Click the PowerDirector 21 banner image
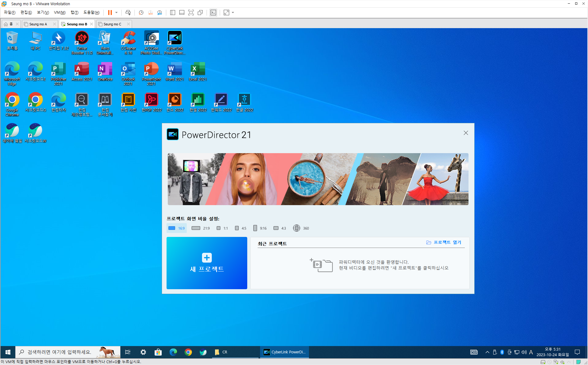The image size is (588, 365). 318,179
